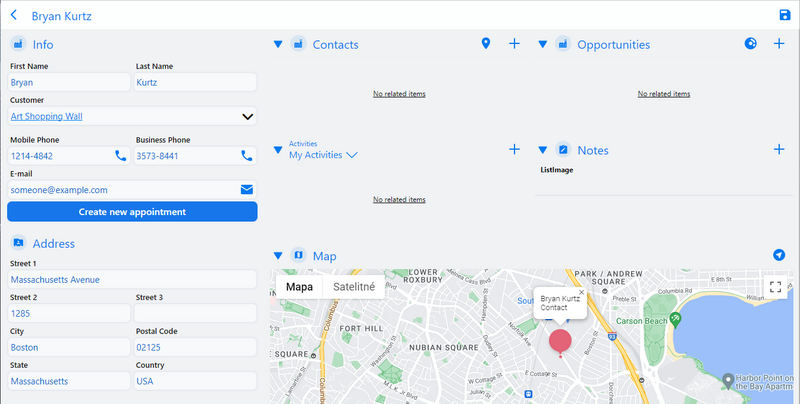Click the back arrow next to Bryan Kurtz
This screenshot has width=800, height=404.
(14, 15)
